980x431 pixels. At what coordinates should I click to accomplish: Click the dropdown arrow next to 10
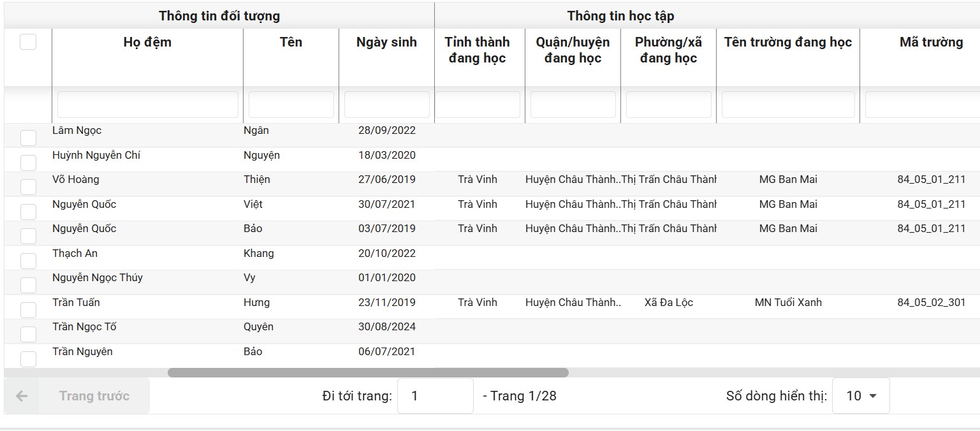(x=873, y=396)
